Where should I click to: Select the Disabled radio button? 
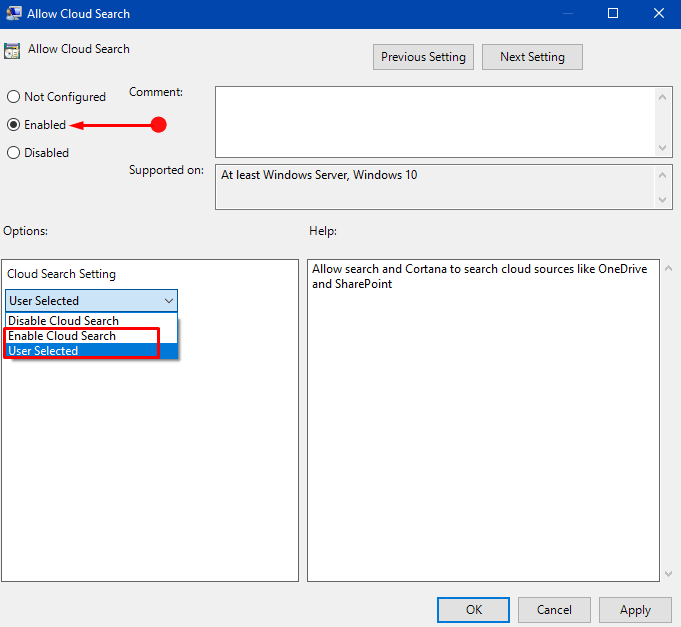click(x=13, y=152)
